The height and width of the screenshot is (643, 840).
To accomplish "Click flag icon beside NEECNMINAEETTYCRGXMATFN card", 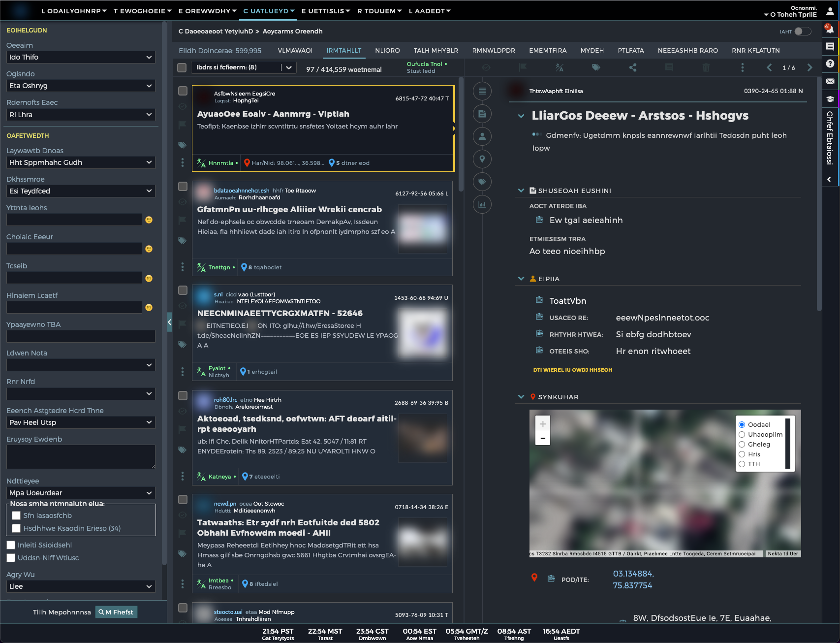I will pos(183,324).
